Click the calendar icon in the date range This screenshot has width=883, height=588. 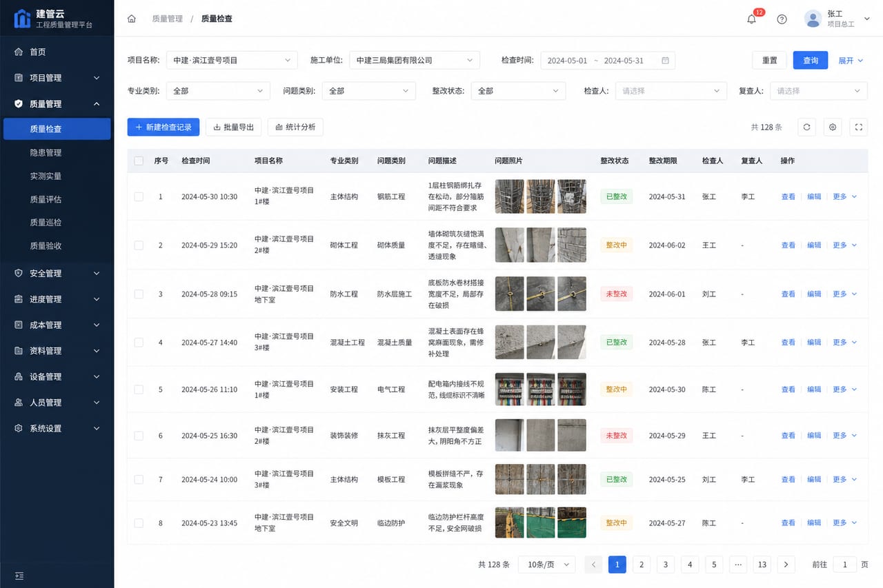(x=665, y=61)
